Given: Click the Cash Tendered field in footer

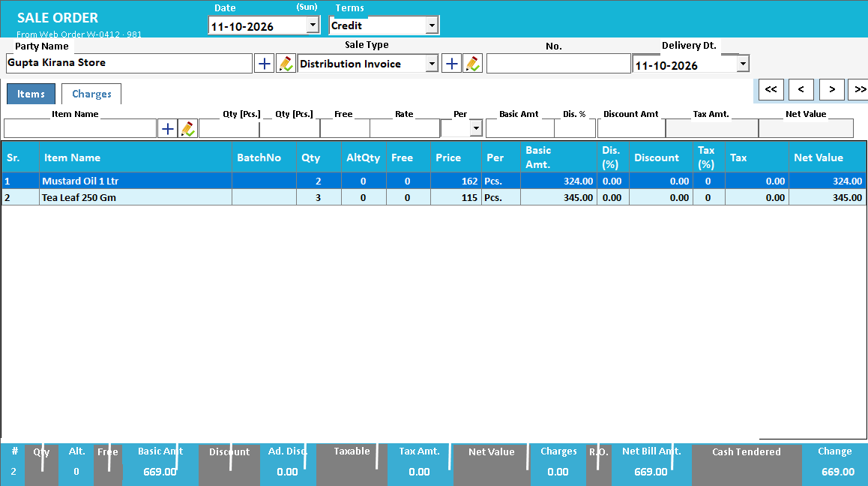Looking at the screenshot, I should click(x=747, y=464).
